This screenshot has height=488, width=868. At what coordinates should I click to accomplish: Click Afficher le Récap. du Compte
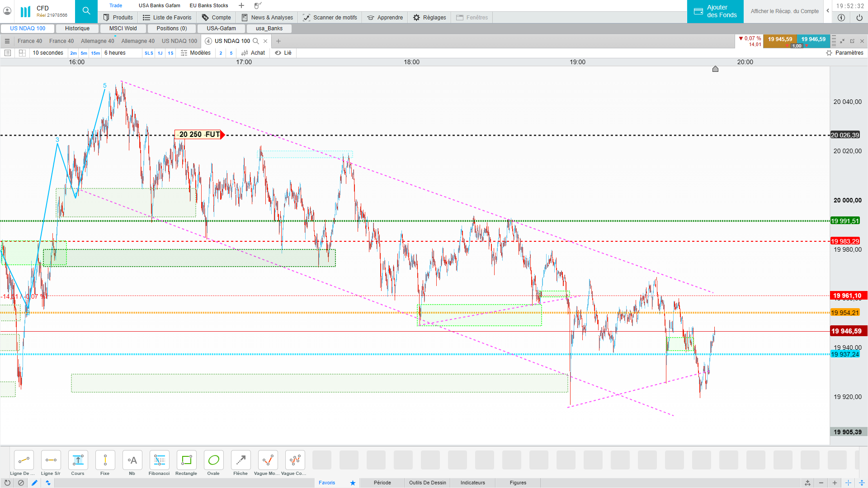coord(784,11)
